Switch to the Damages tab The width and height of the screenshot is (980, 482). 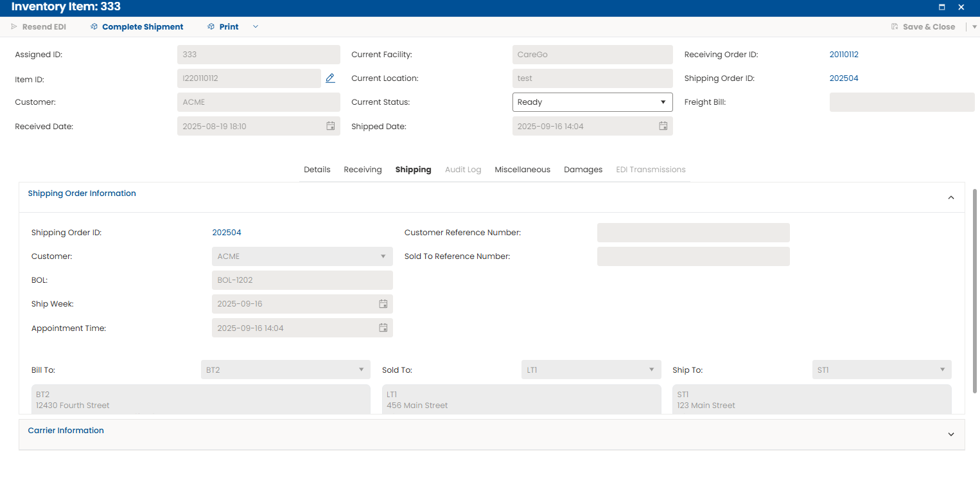[x=583, y=170]
